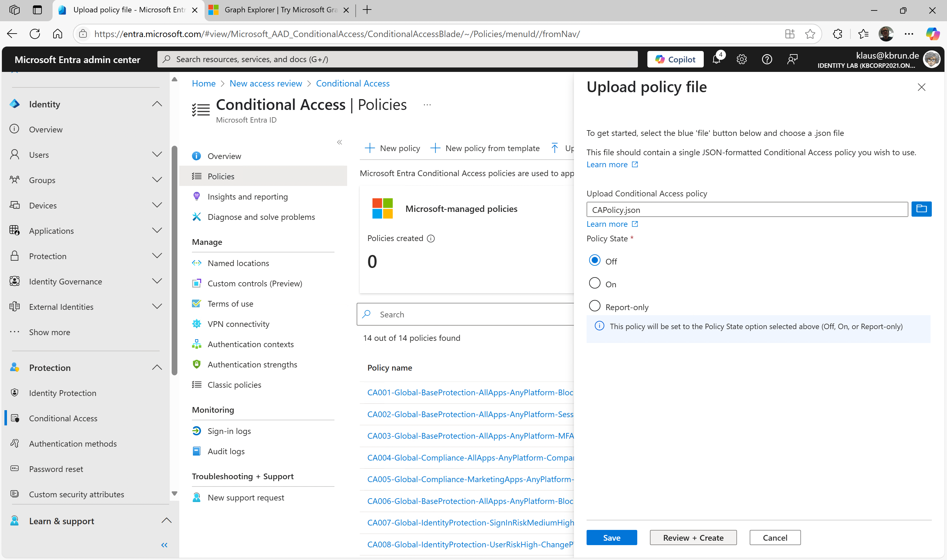Open the notifications bell
947x560 pixels.
716,59
